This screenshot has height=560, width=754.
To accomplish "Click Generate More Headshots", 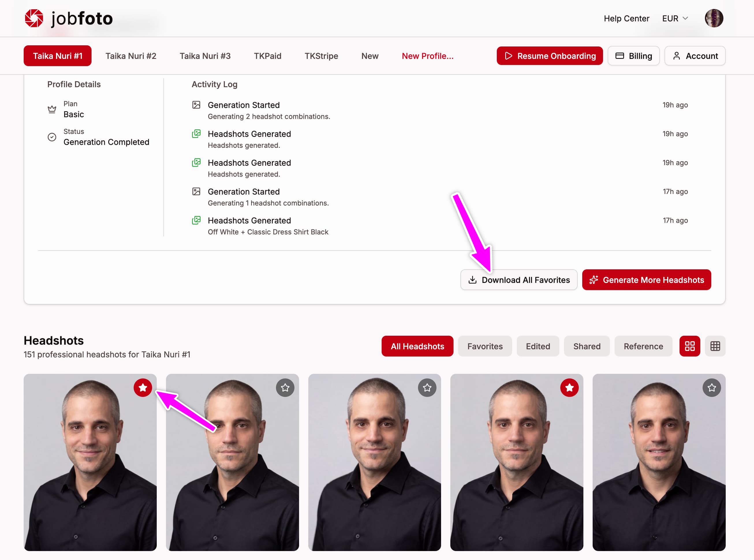I will tap(647, 280).
